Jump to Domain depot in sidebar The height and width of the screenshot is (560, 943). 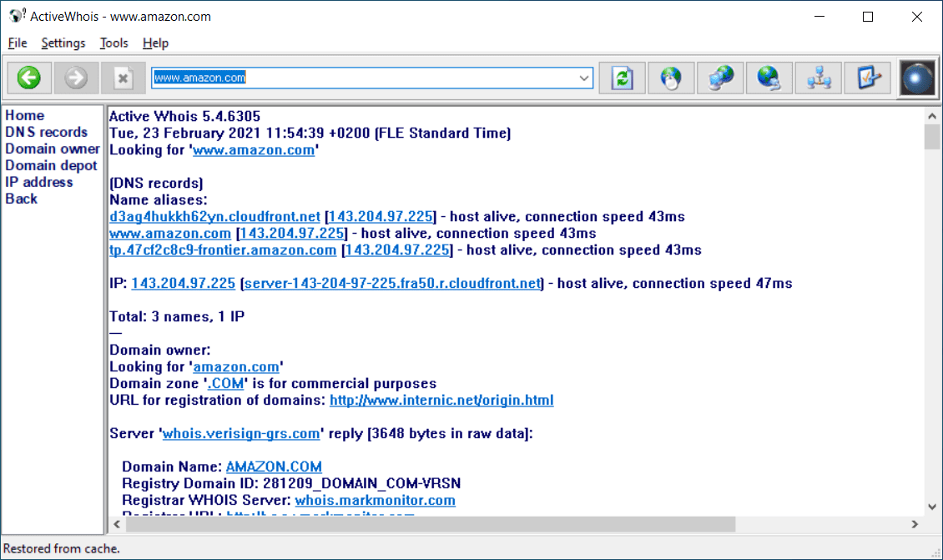51,165
